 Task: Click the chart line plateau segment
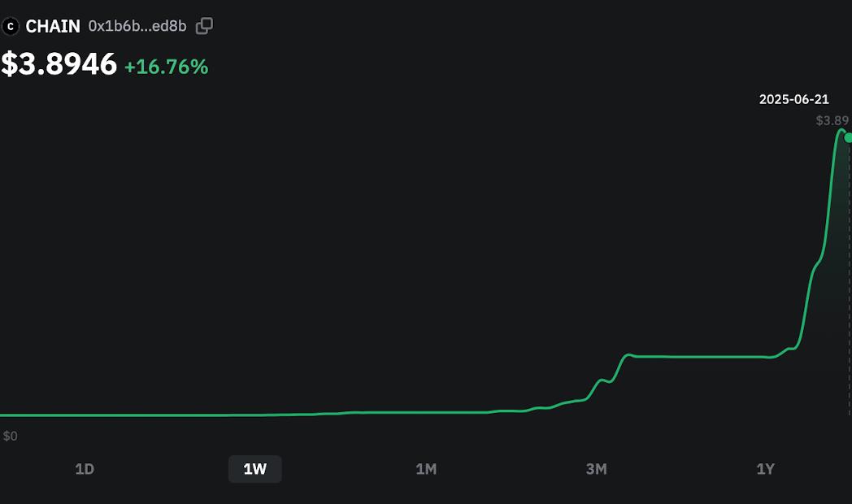point(701,357)
